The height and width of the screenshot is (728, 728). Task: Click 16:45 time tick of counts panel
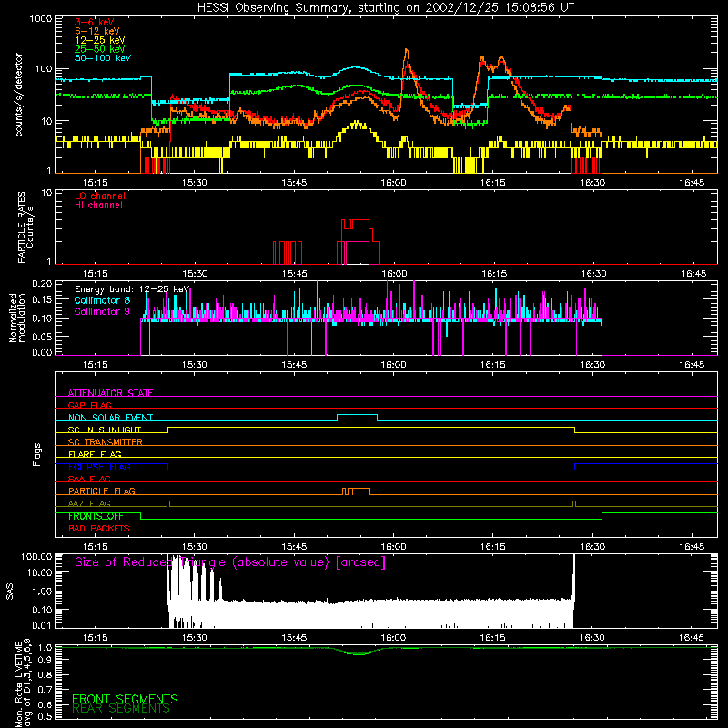point(692,183)
